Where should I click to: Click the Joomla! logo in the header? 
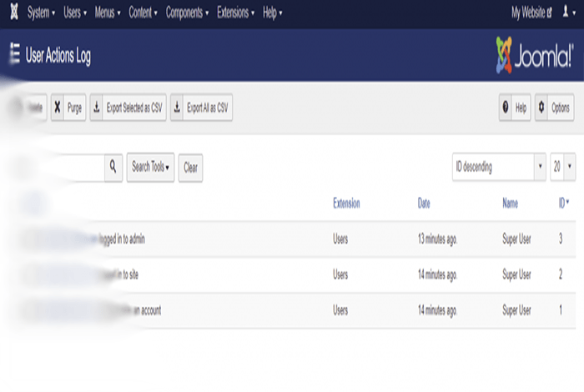(x=534, y=55)
